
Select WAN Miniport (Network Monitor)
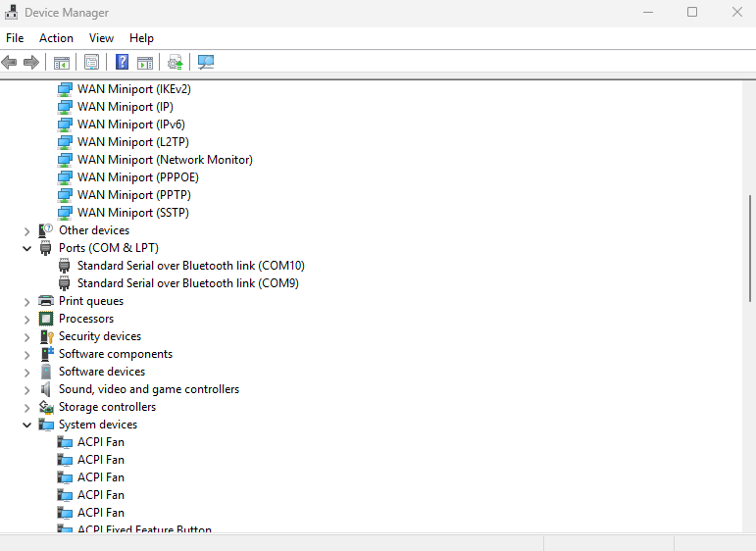pos(165,160)
